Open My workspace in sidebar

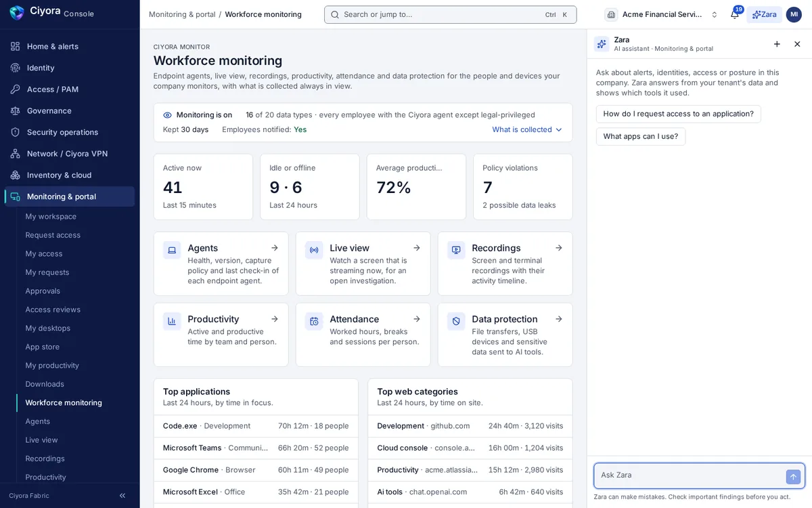pyautogui.click(x=75, y=217)
